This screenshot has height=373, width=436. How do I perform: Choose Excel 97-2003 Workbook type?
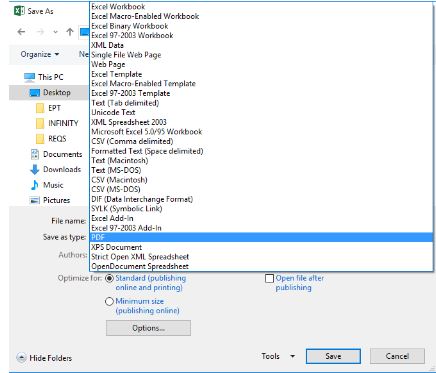tap(262, 35)
